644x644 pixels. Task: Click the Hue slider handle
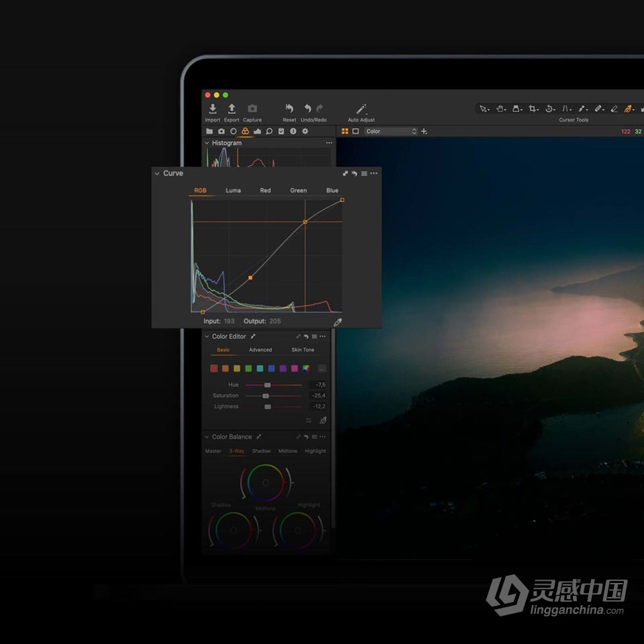point(268,385)
